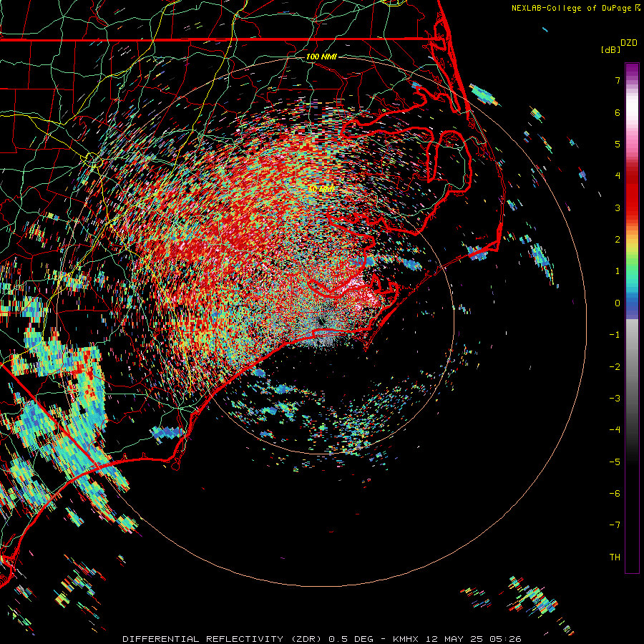
Task: Click the vertical ZDR color scale bar
Action: click(632, 318)
